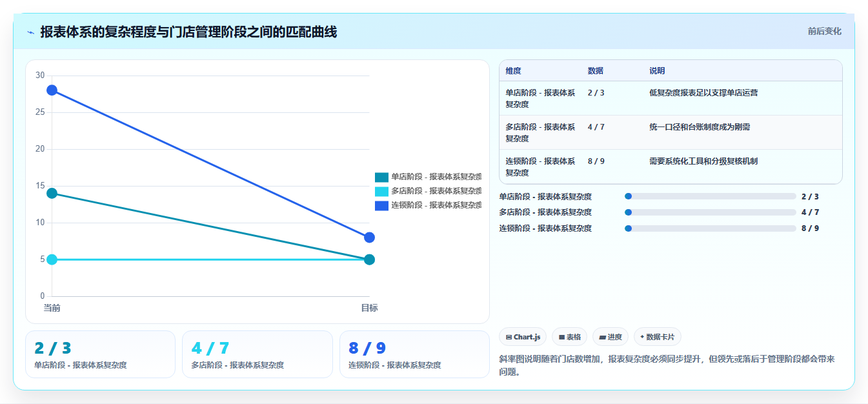Toggle the 多店阶段 legend color box
This screenshot has height=404, width=868.
[381, 191]
